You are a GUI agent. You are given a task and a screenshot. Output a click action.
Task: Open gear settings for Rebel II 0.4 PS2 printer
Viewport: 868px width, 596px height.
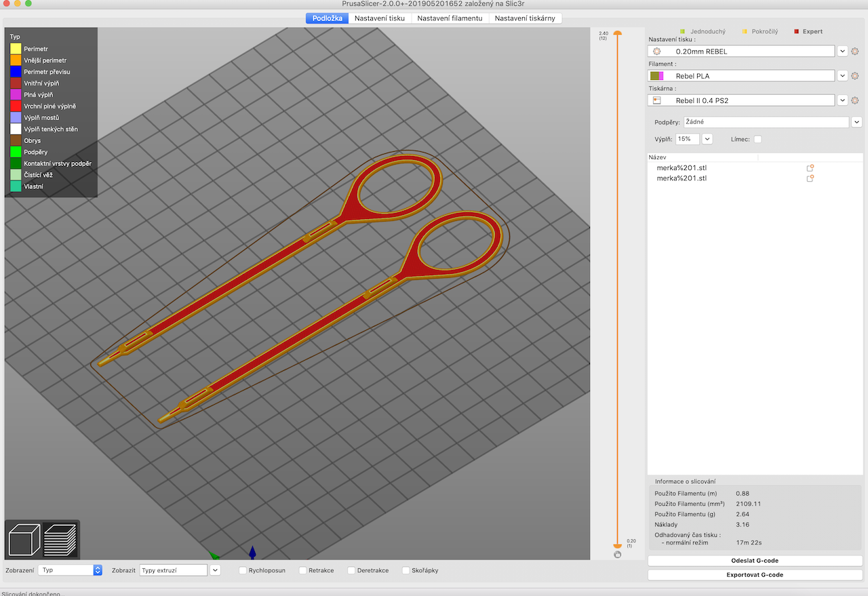[854, 100]
